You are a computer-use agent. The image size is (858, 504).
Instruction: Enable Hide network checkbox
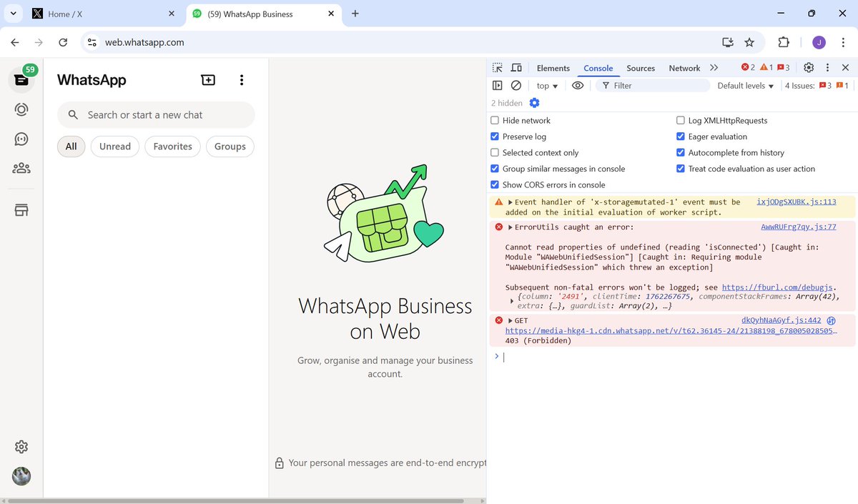(x=495, y=121)
